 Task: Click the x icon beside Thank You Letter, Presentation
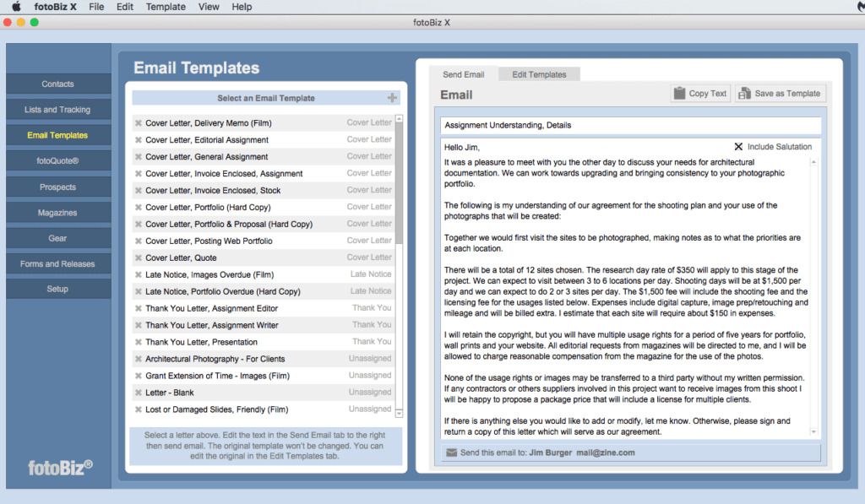pyautogui.click(x=139, y=342)
